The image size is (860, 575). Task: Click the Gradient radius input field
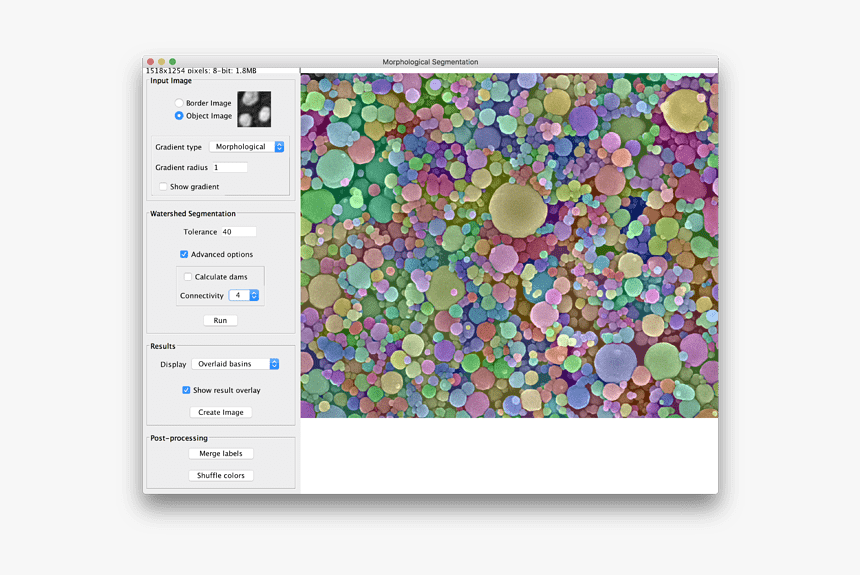coord(229,167)
